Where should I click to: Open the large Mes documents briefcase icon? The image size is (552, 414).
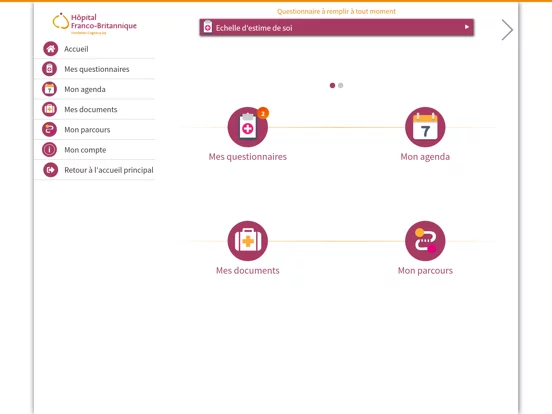248,241
